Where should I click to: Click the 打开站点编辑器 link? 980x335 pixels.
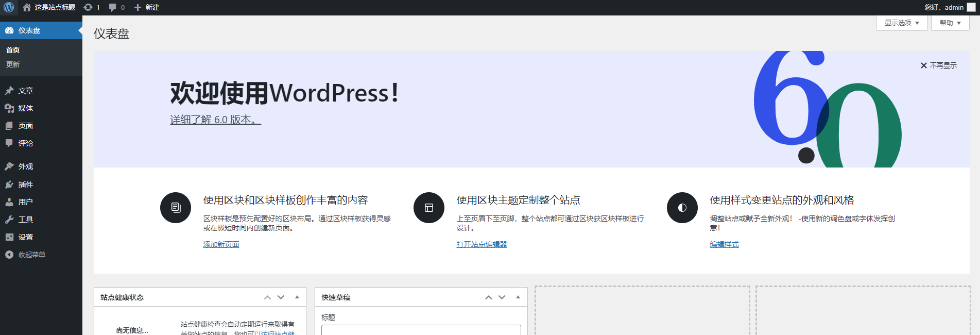(482, 244)
